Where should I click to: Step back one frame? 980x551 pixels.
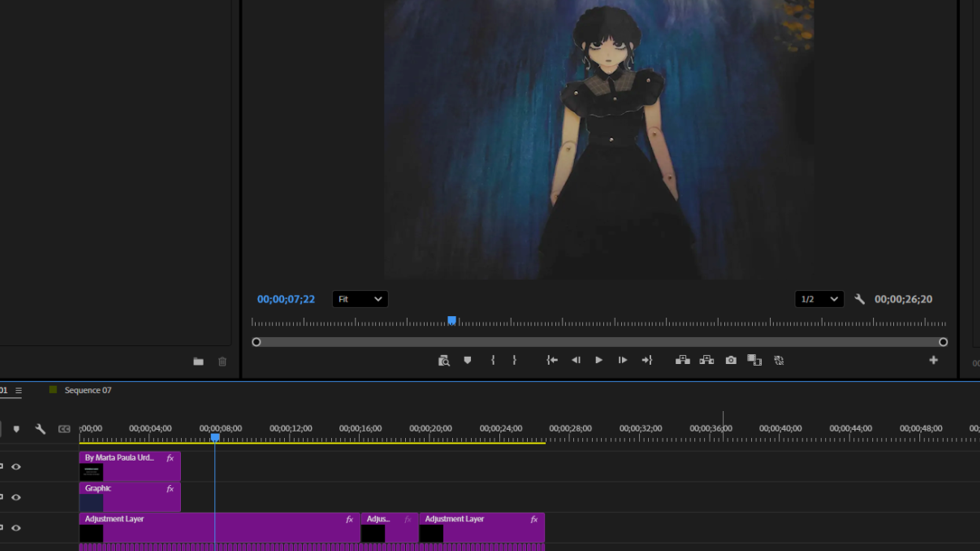click(576, 360)
